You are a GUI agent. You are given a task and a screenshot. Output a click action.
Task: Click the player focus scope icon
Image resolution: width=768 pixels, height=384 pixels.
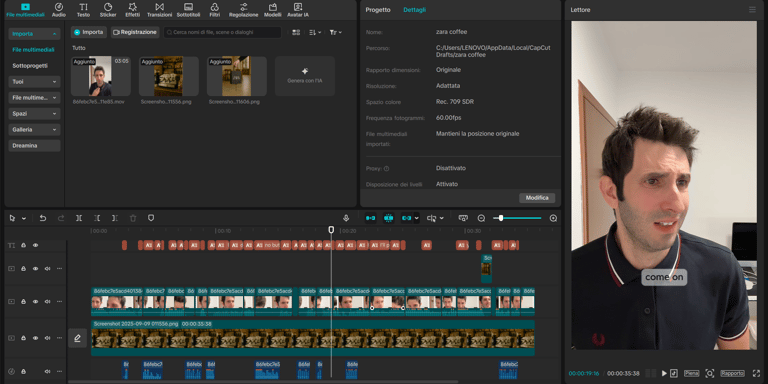[710, 373]
